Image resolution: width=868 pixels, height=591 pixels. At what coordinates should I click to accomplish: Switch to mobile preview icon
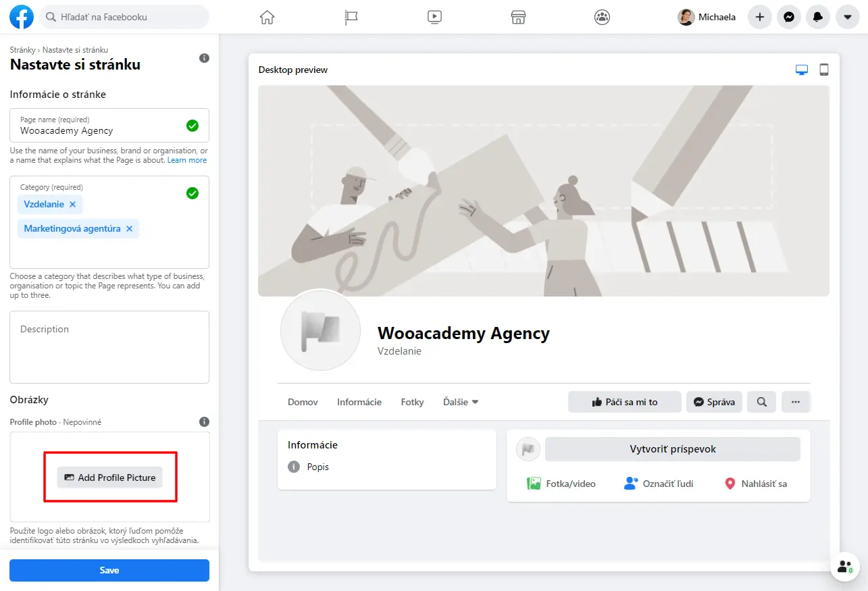coord(824,70)
